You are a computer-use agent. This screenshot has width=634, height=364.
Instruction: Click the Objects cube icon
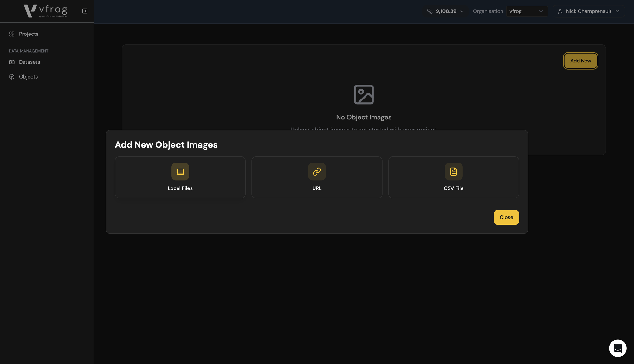pos(12,77)
